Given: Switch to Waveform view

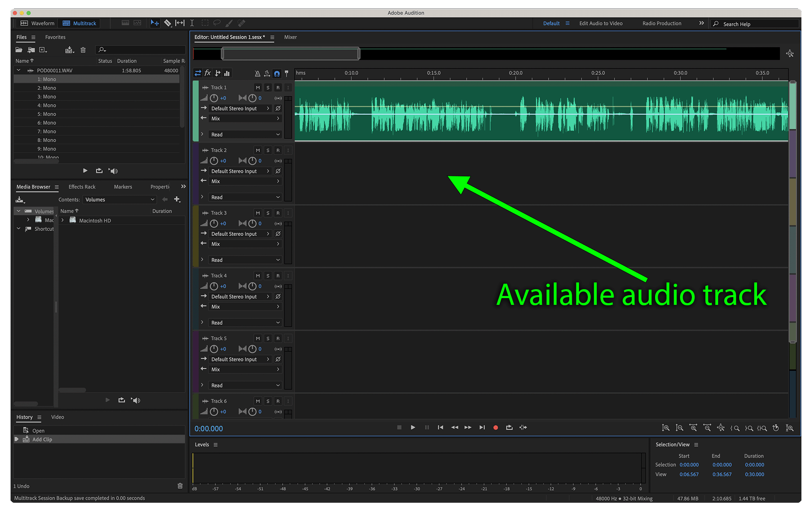Looking at the screenshot, I should [38, 23].
